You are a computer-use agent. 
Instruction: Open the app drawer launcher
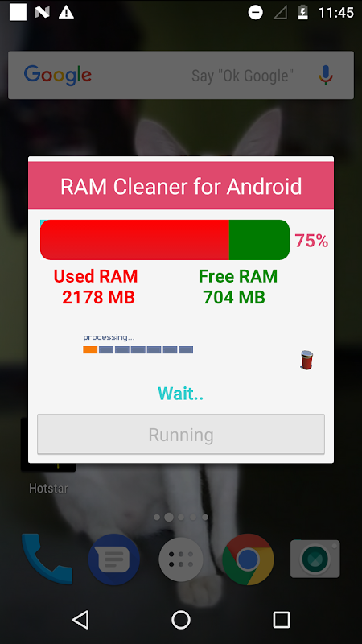181,559
